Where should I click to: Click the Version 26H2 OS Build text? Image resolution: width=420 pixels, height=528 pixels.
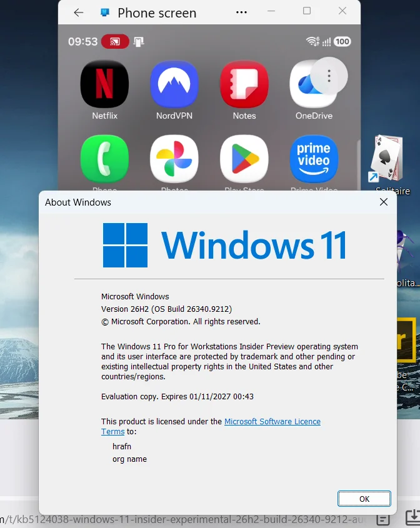(166, 309)
